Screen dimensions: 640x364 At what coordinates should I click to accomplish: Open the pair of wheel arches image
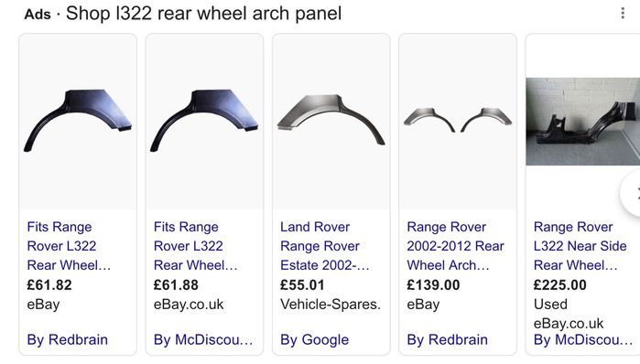tap(458, 122)
